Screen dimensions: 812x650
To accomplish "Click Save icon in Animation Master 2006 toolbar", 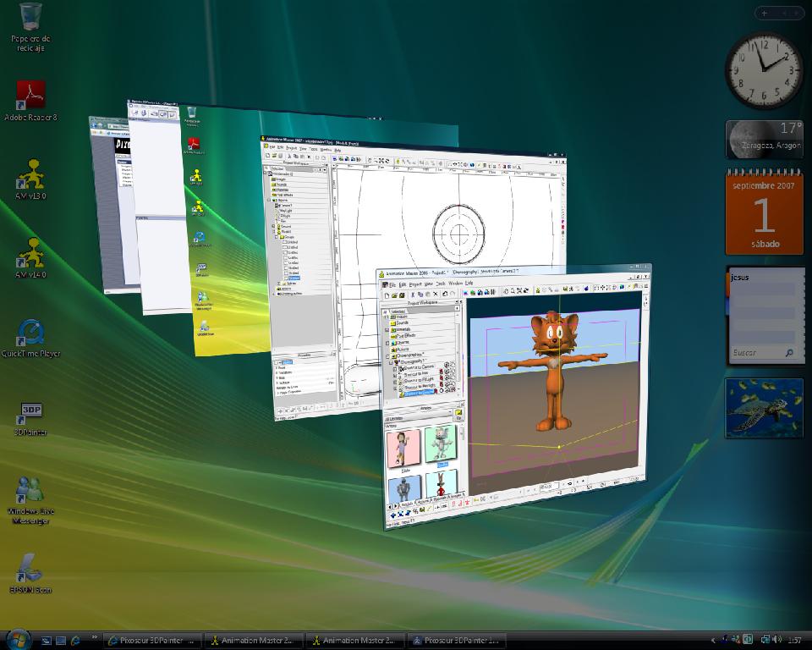I will tap(402, 295).
